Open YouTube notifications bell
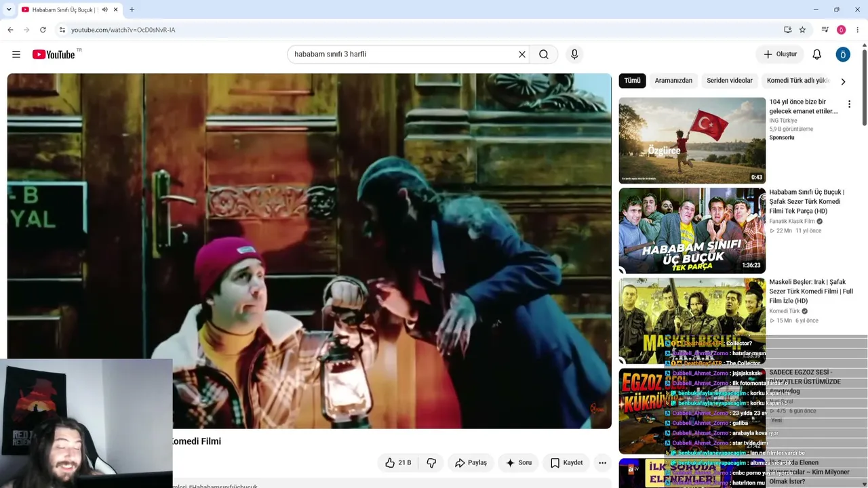 (817, 54)
